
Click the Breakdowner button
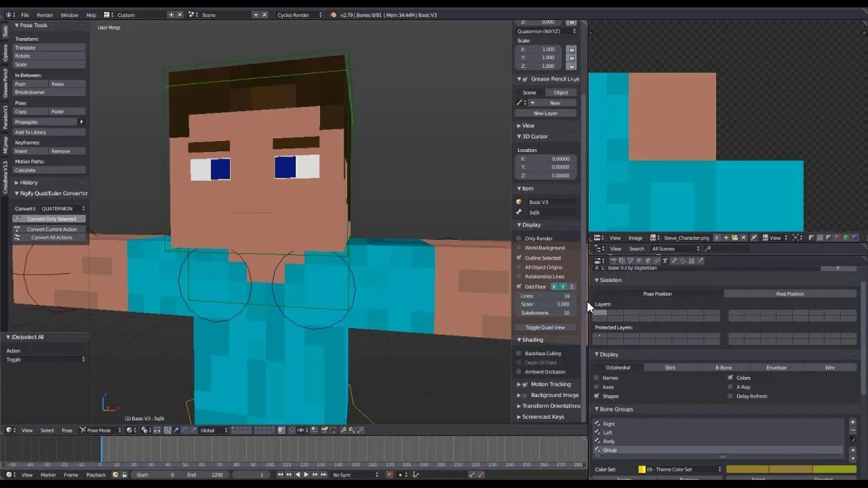click(50, 92)
